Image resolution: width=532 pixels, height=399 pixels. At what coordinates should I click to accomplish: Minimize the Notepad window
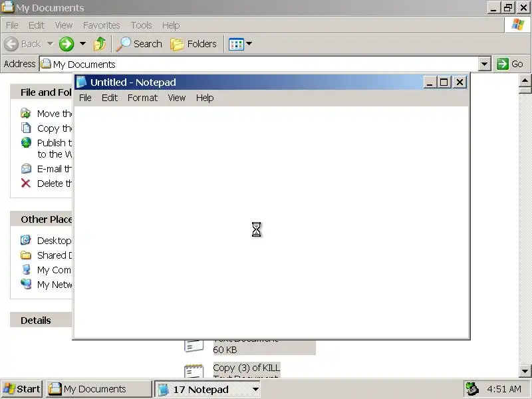point(430,82)
